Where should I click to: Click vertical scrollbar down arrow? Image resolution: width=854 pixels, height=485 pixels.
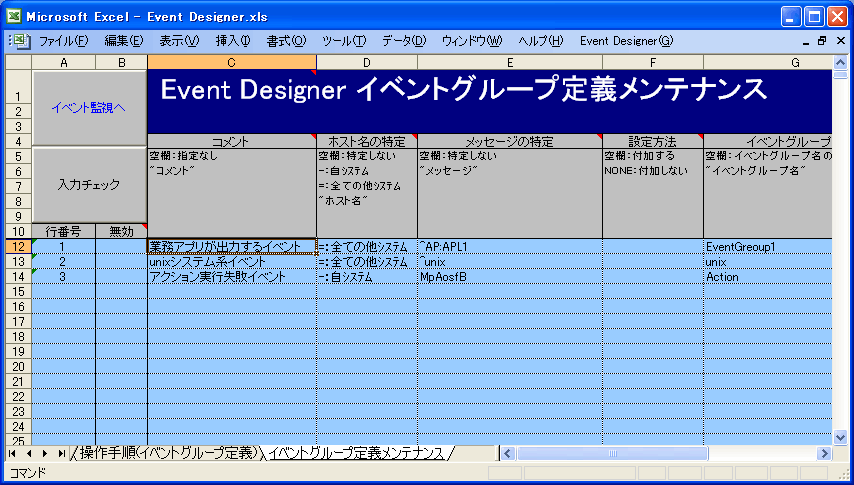pos(840,436)
